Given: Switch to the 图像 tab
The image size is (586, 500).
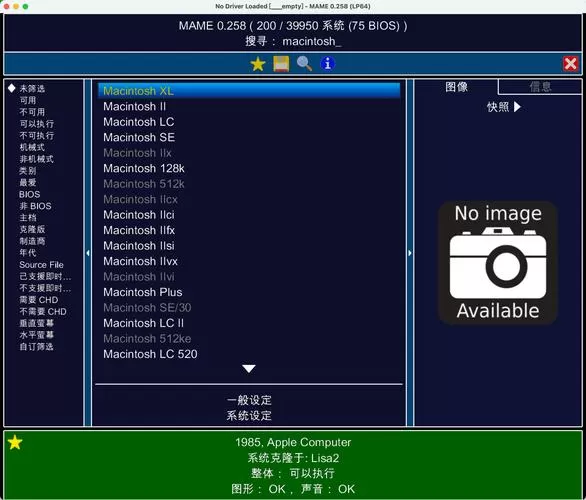Looking at the screenshot, I should tap(456, 87).
